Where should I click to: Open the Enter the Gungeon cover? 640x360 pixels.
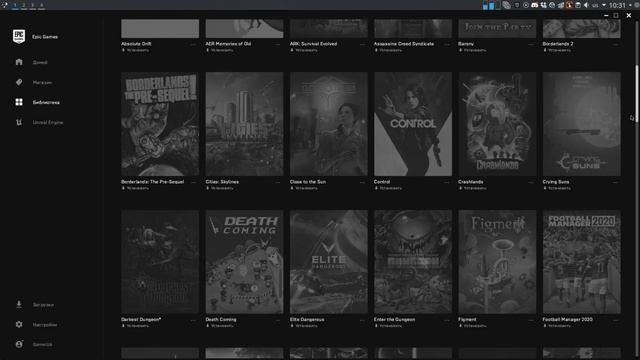coord(413,262)
